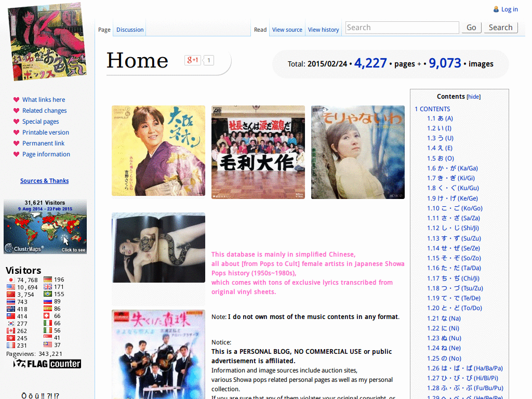Click the Go button
The width and height of the screenshot is (532, 399).
[471, 28]
